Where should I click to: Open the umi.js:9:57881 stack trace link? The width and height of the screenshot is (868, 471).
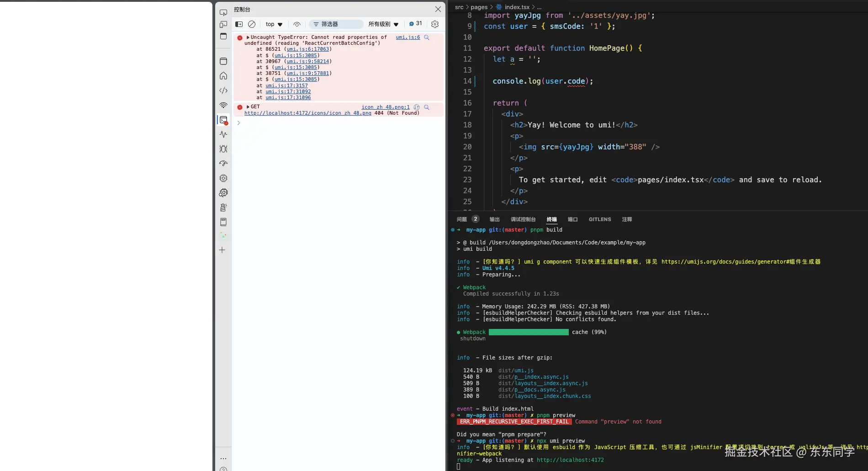click(308, 73)
